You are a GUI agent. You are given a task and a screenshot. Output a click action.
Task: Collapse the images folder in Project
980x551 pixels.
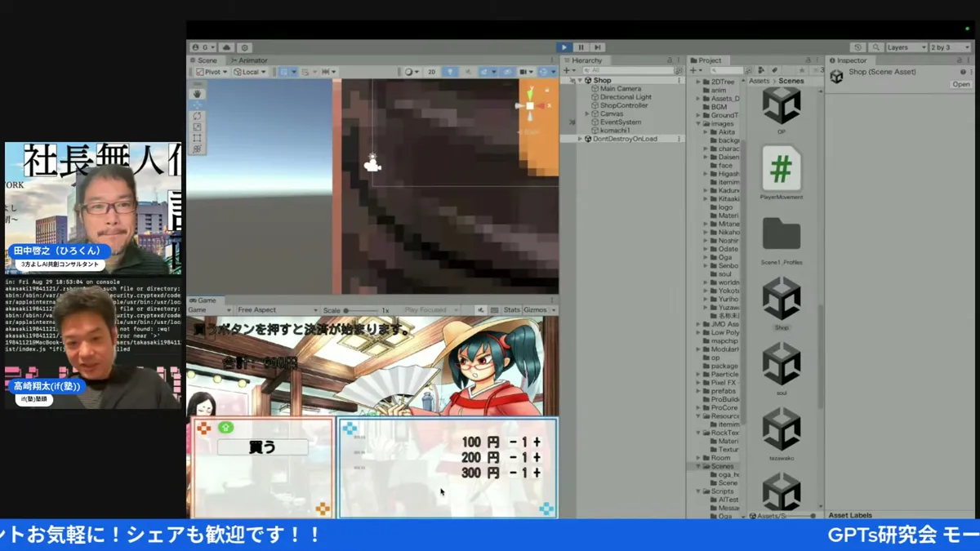698,123
